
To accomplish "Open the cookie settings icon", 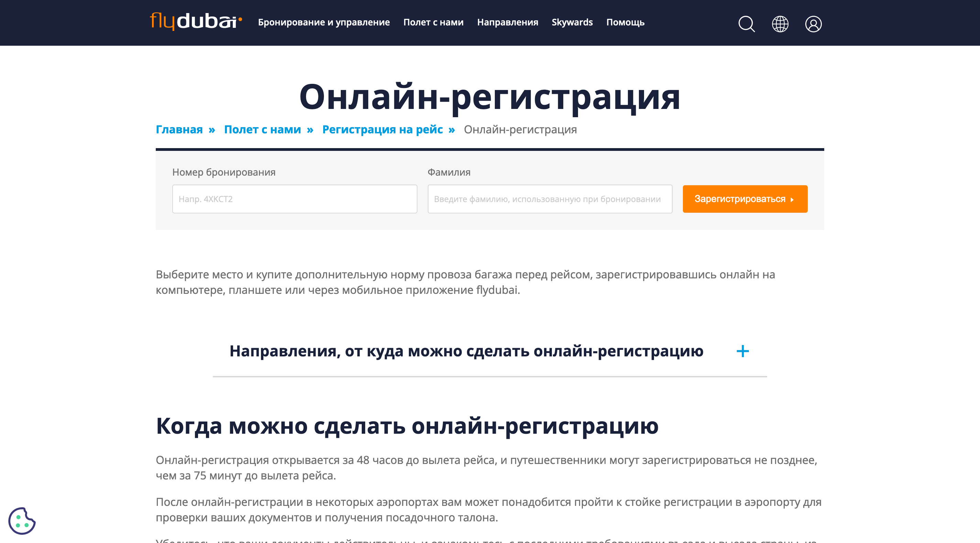I will pos(22,521).
